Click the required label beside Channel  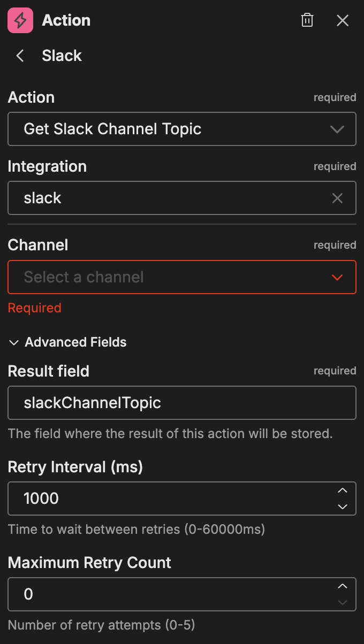(x=335, y=244)
